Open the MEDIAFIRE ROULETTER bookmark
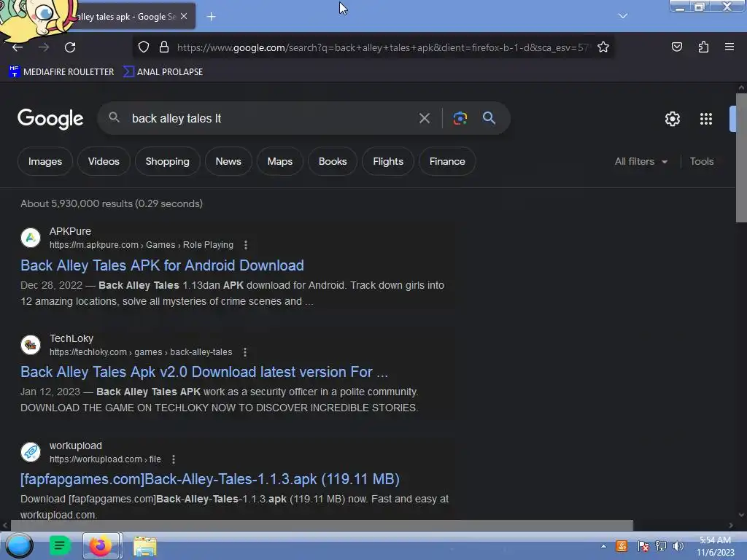 61,72
